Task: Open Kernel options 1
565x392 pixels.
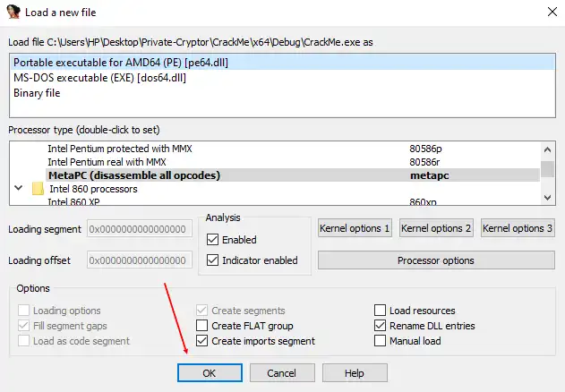Action: 355,228
